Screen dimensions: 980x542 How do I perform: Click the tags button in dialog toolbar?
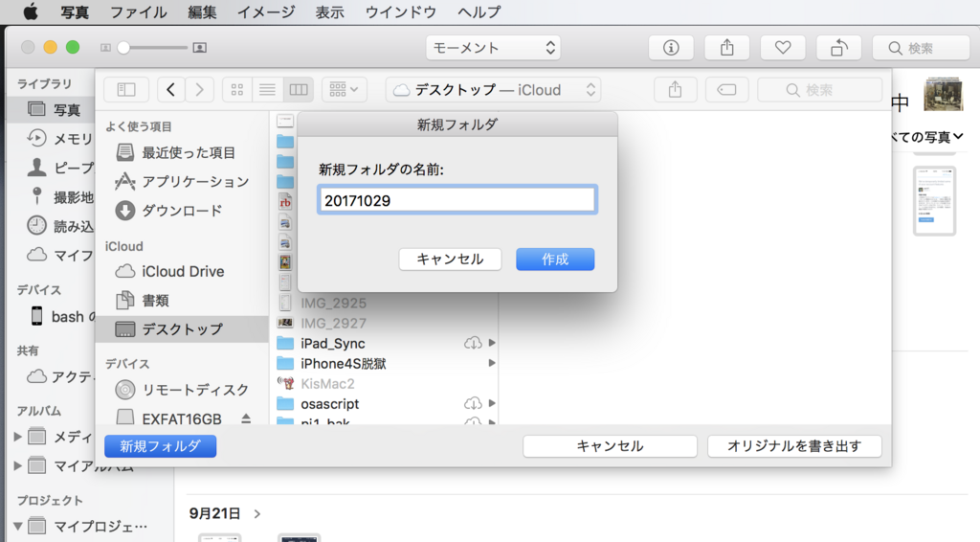(x=726, y=89)
